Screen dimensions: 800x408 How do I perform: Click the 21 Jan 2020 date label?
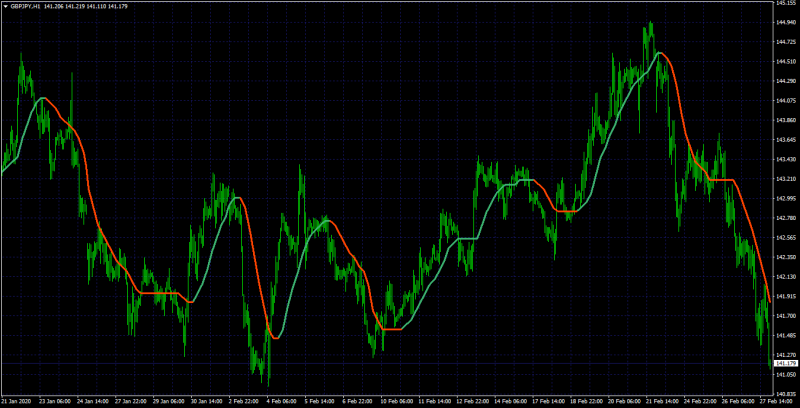click(16, 402)
